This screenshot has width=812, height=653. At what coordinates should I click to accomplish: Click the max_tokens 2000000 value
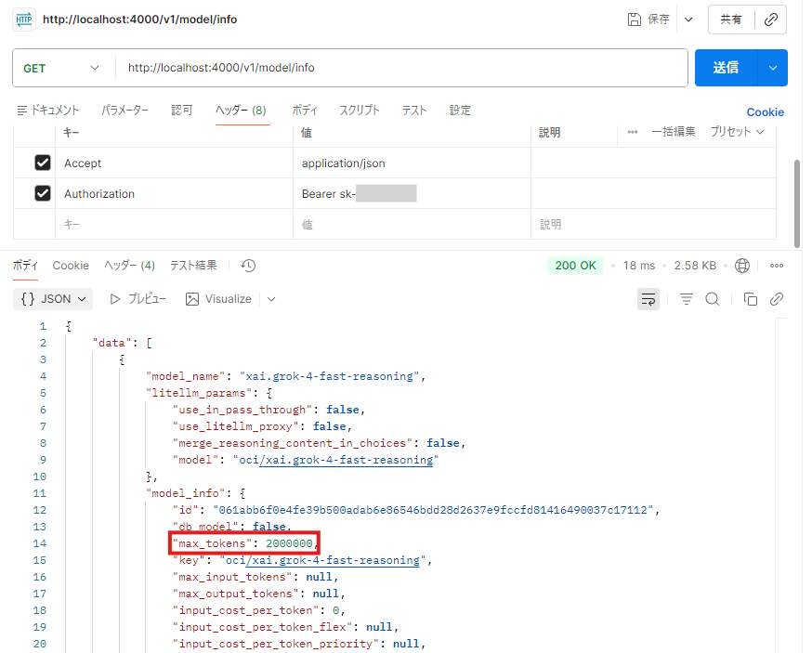click(x=290, y=543)
